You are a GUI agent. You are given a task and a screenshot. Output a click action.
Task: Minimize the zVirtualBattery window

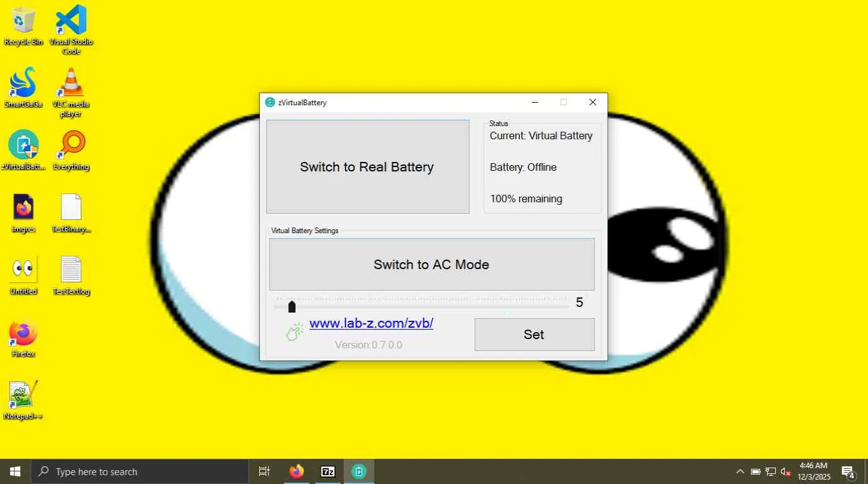(x=535, y=102)
